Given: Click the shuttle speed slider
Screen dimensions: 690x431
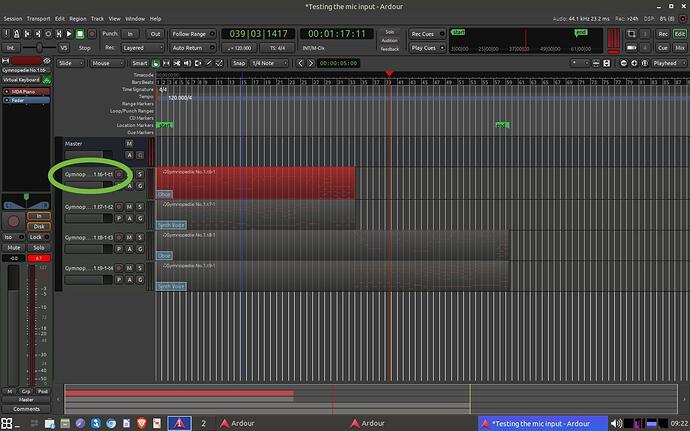Looking at the screenshot, I should coord(40,47).
